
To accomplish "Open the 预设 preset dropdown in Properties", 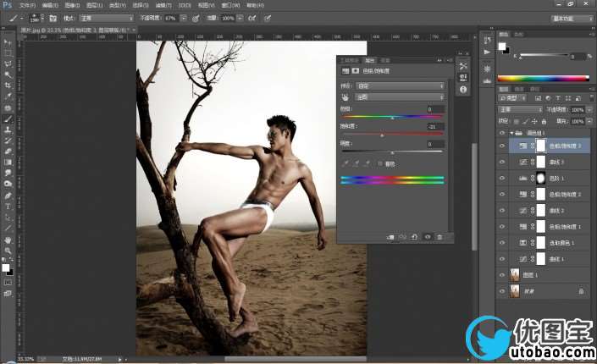I will [x=401, y=86].
